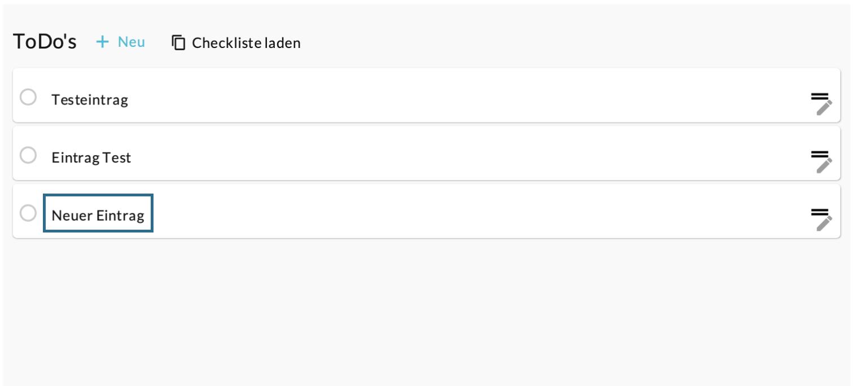
Task: Click the drag-handle lines on Testeintrag row
Action: [819, 96]
